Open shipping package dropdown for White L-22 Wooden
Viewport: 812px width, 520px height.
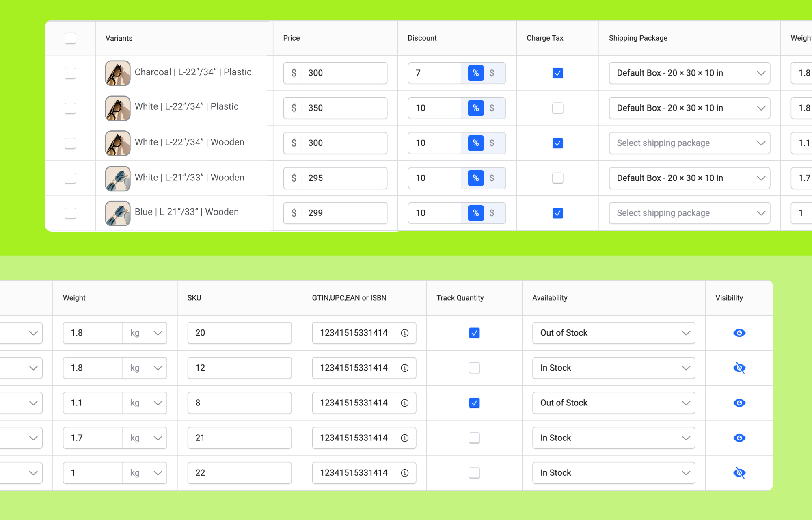tap(689, 143)
